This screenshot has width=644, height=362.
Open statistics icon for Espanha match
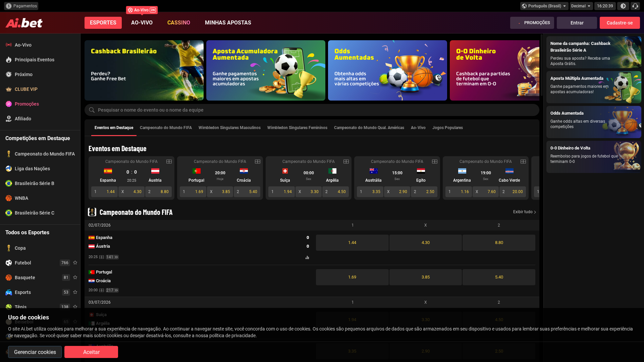pos(307,257)
